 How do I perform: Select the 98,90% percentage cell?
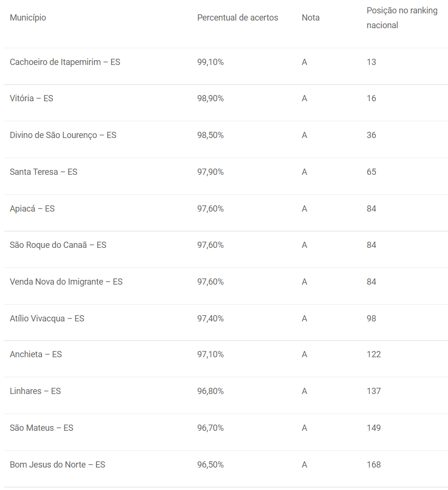click(x=210, y=98)
